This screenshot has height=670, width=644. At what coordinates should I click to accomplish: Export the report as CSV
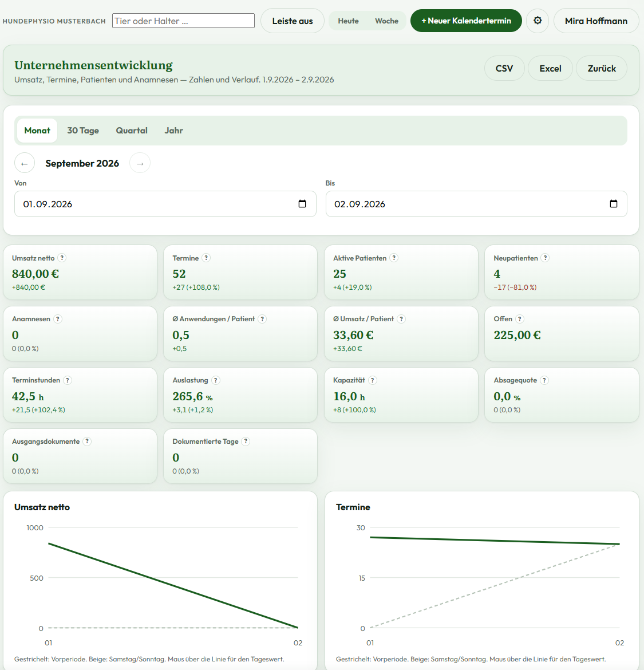pos(504,68)
